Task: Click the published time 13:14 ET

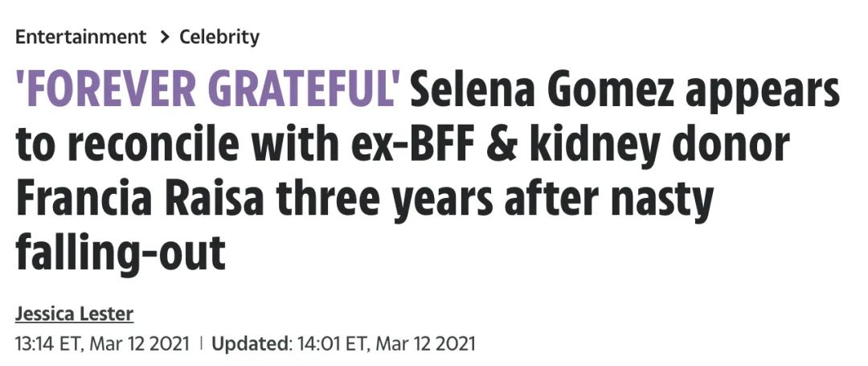Action: [x=49, y=343]
